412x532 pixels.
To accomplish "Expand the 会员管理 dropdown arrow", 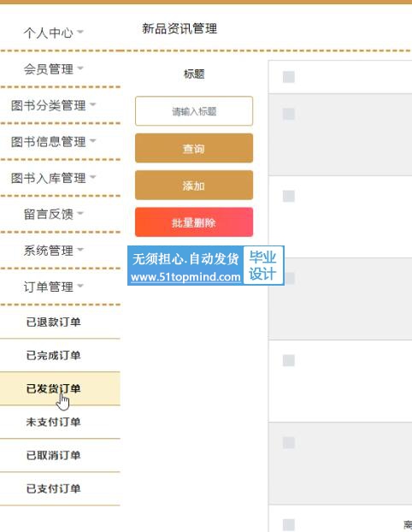I will [x=80, y=68].
